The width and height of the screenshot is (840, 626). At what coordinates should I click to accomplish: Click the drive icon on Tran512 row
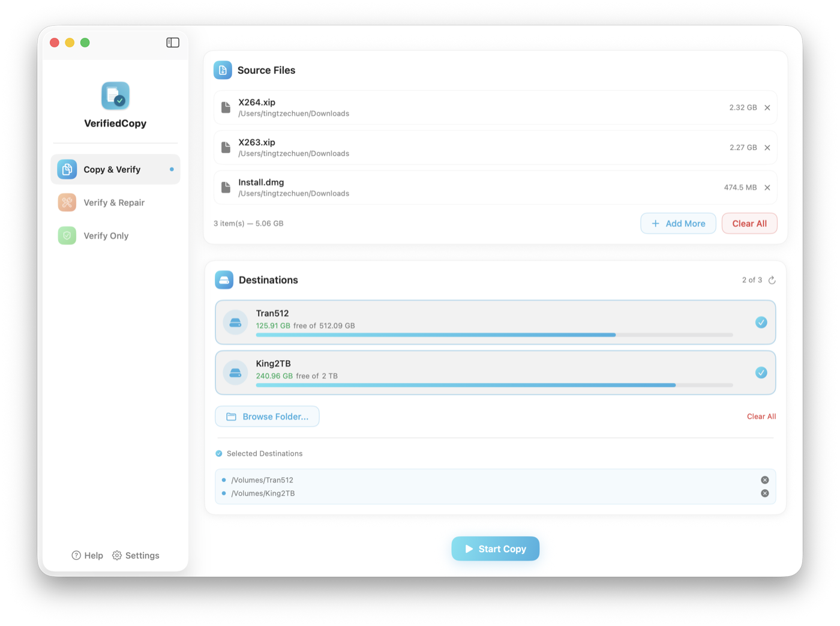click(x=235, y=322)
